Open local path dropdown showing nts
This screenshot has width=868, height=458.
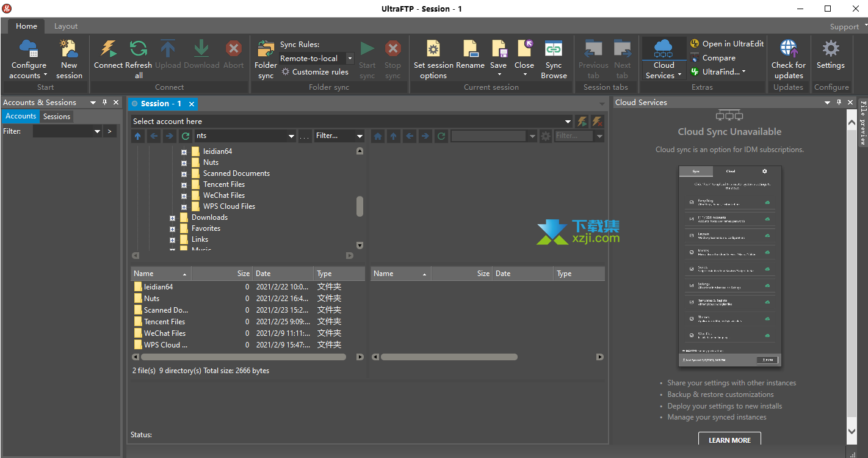291,136
